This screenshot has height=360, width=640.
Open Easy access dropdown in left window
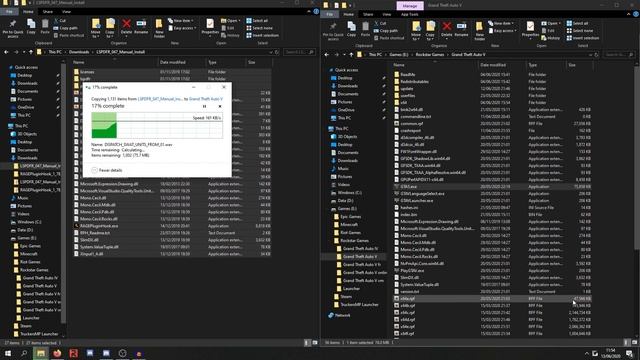click(x=182, y=28)
